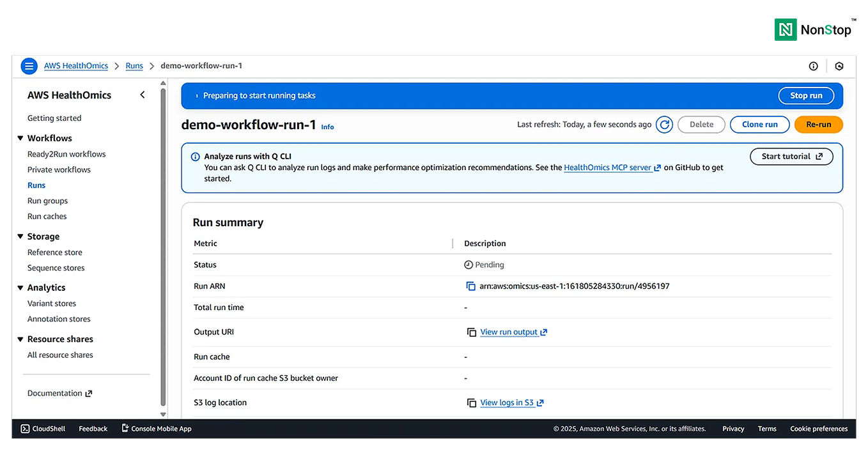The height and width of the screenshot is (457, 868).
Task: Open Run caches
Action: tap(47, 216)
